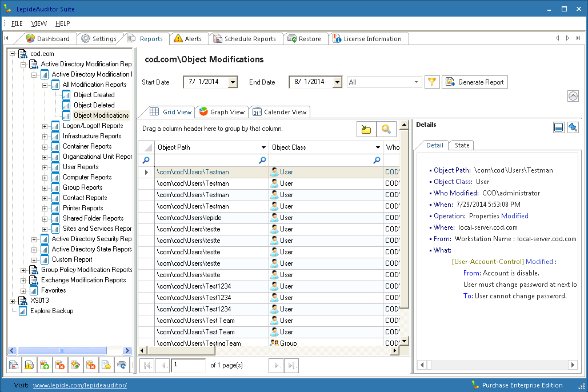The height and width of the screenshot is (392, 588).
Task: Click the Details panel horizontal scrollbar right arrow
Action: click(572, 365)
